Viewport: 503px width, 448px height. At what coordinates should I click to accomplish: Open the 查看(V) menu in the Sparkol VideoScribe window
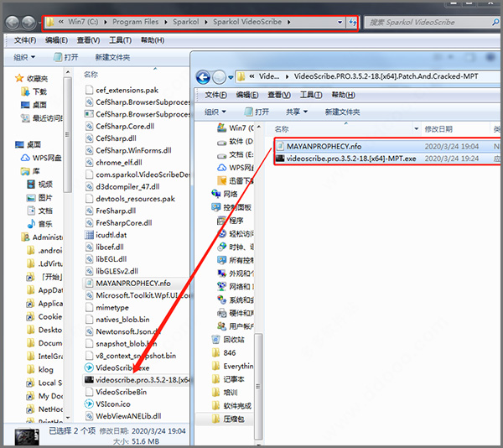click(x=88, y=40)
